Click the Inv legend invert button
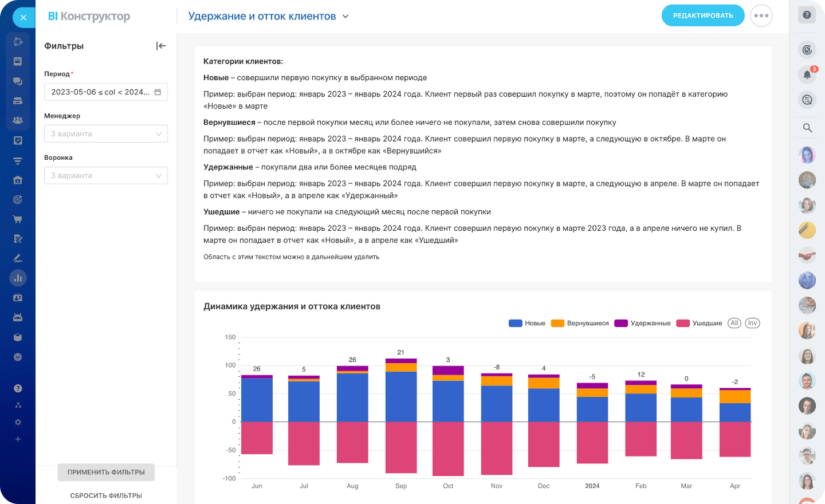This screenshot has height=504, width=825. [x=752, y=323]
